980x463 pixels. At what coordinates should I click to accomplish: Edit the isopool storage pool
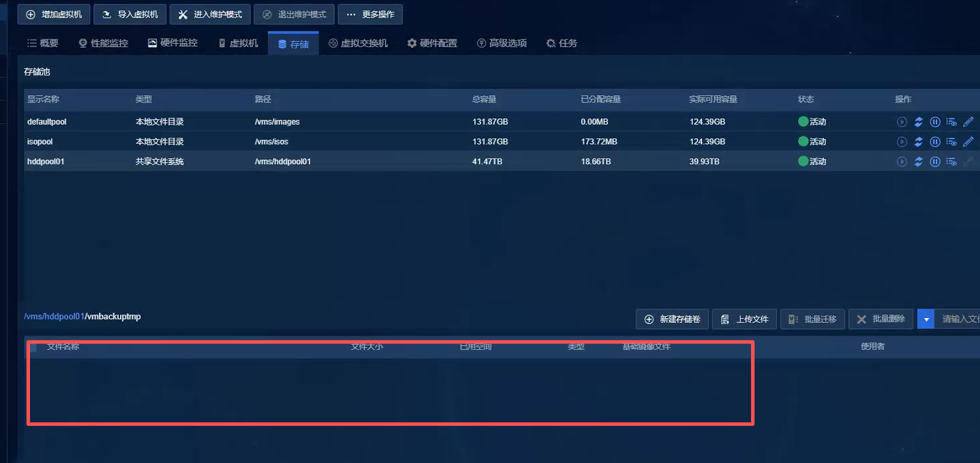tap(968, 142)
